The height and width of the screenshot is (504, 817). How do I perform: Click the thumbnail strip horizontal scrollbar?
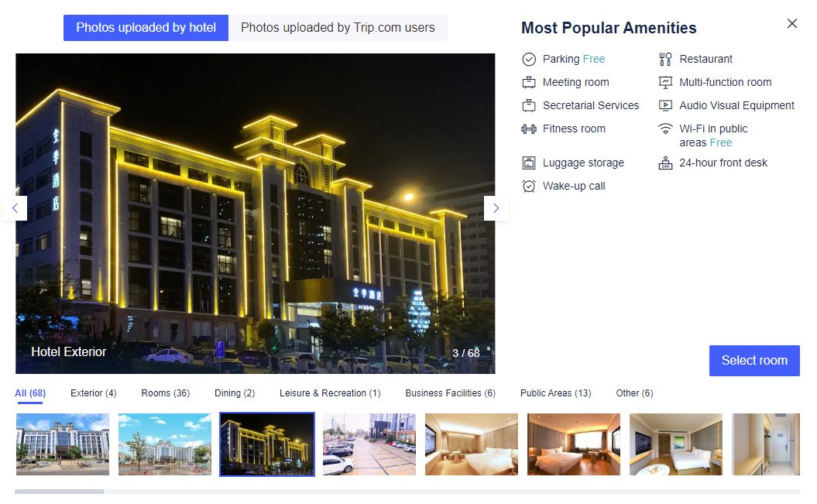(x=407, y=492)
